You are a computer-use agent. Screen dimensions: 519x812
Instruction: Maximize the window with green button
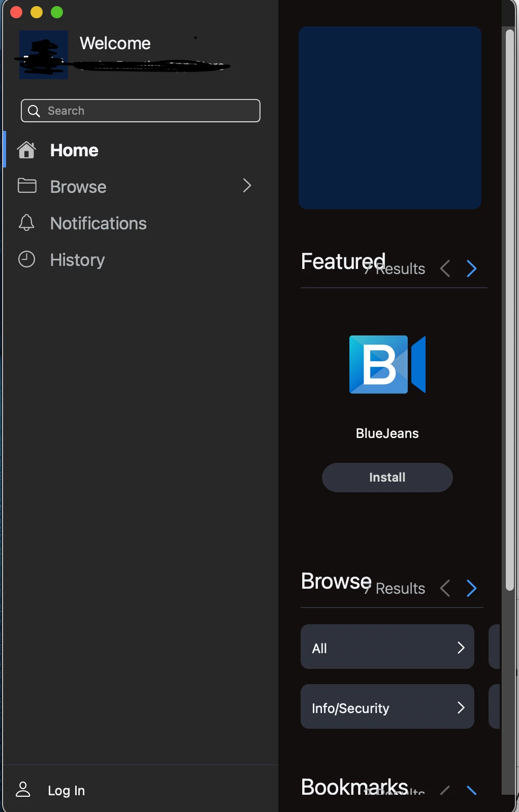point(57,12)
